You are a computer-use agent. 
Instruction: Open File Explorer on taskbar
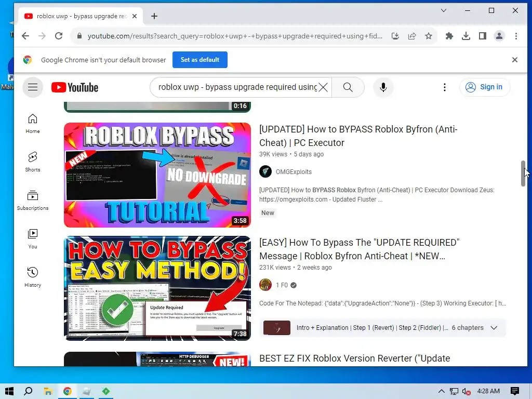(x=48, y=391)
